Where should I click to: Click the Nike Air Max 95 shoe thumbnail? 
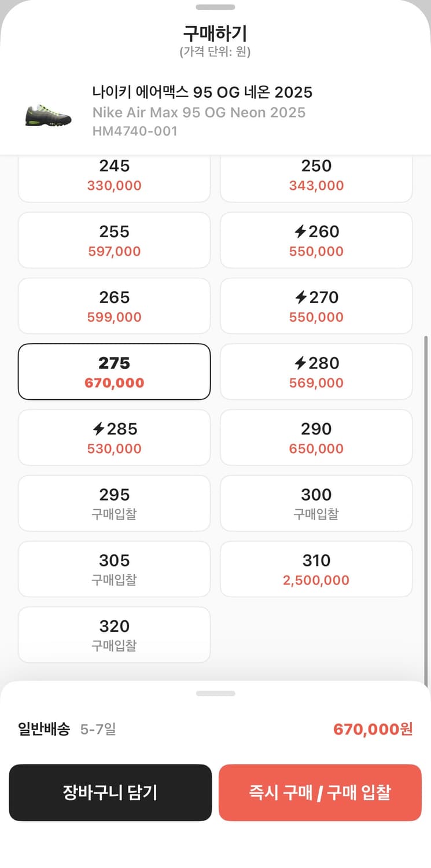click(x=49, y=115)
